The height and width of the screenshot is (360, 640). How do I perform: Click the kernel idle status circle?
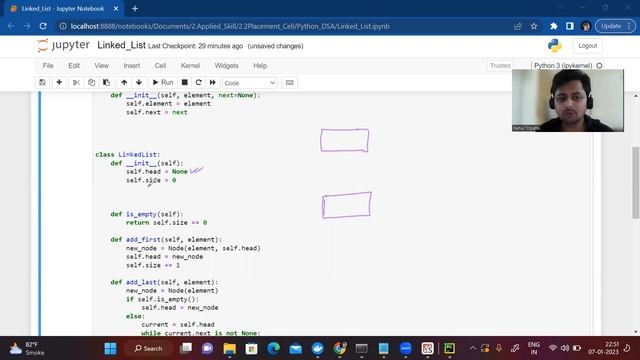[599, 66]
